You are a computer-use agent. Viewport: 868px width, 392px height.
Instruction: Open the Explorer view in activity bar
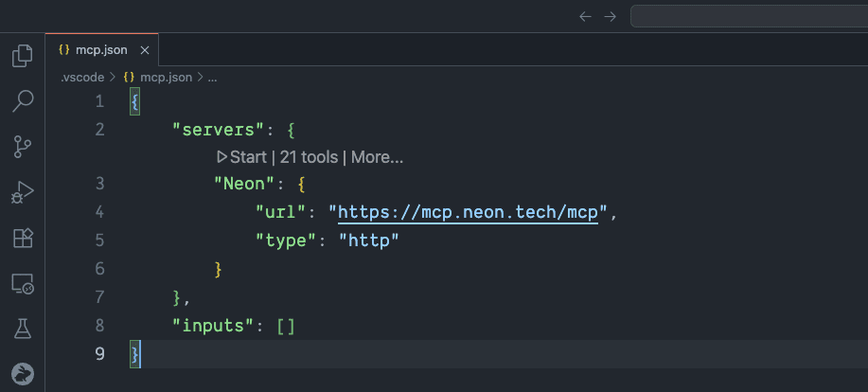point(22,57)
